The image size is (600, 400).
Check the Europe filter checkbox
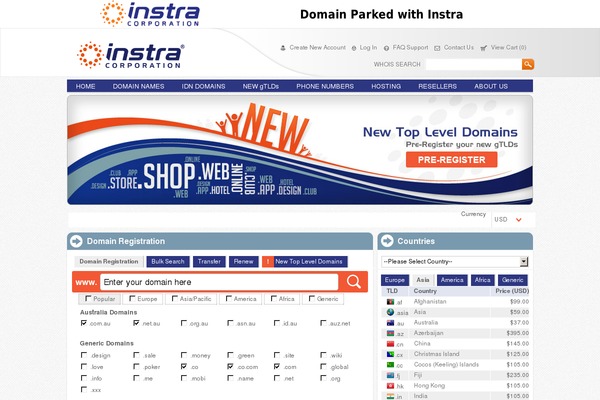132,298
